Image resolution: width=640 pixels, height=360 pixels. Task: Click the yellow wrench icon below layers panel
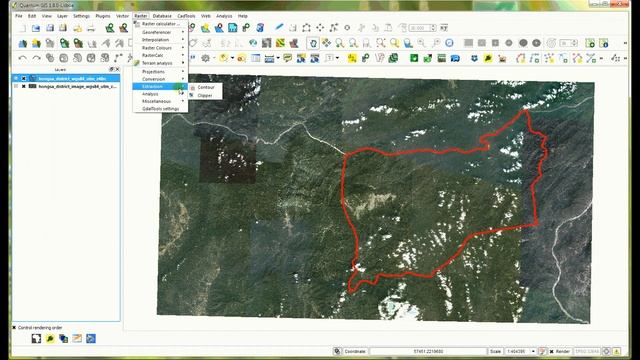click(50, 338)
